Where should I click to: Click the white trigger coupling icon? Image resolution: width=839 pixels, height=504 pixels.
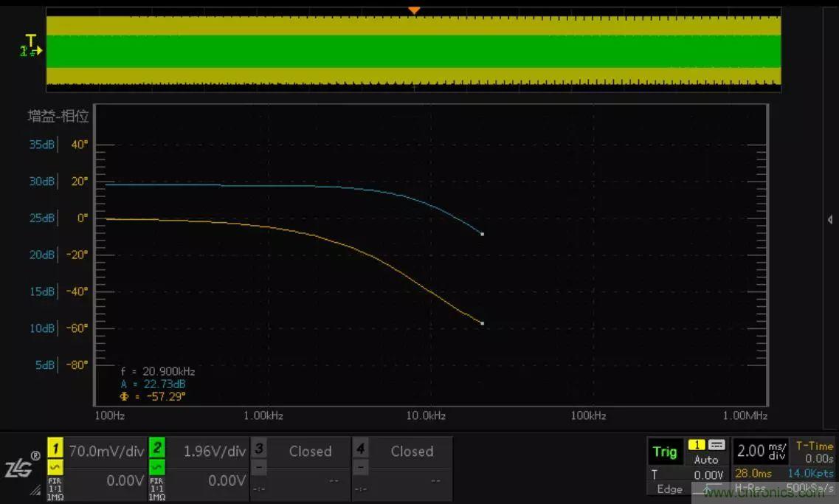coord(717,445)
